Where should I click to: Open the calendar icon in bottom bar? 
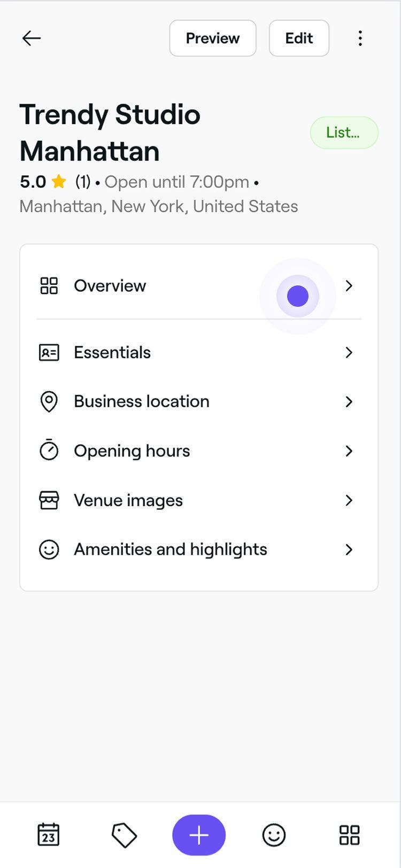pyautogui.click(x=49, y=835)
